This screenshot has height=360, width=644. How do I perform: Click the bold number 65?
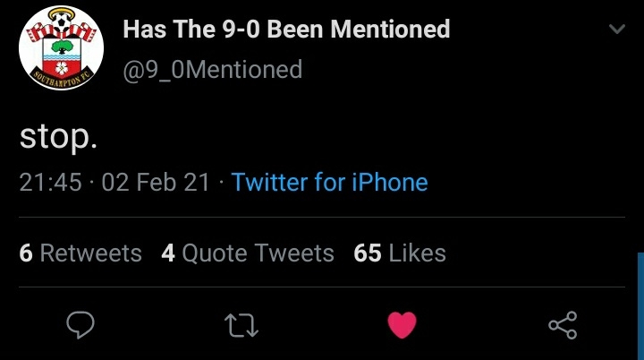368,253
